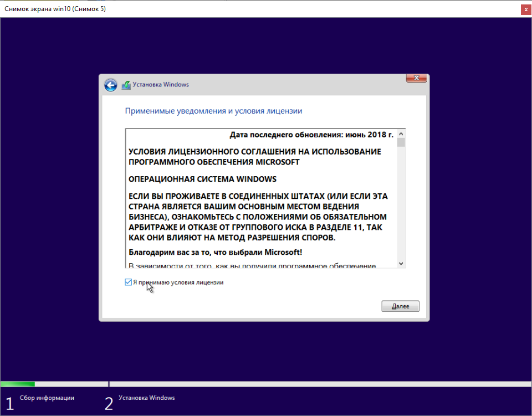532x416 pixels.
Task: Click УСЛОВИЯ ЛИЦЕНЗИОННОГО СОГЛАШЕНИЯ heading text
Action: click(x=255, y=157)
